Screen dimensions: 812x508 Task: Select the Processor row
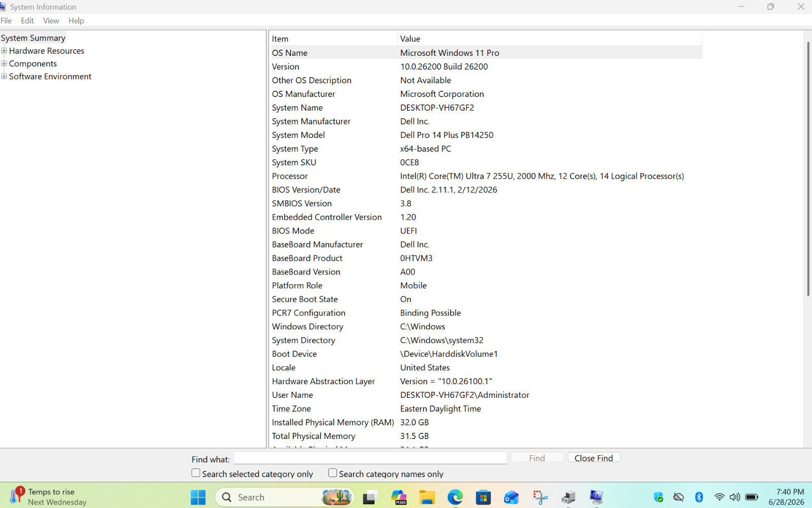pos(486,176)
